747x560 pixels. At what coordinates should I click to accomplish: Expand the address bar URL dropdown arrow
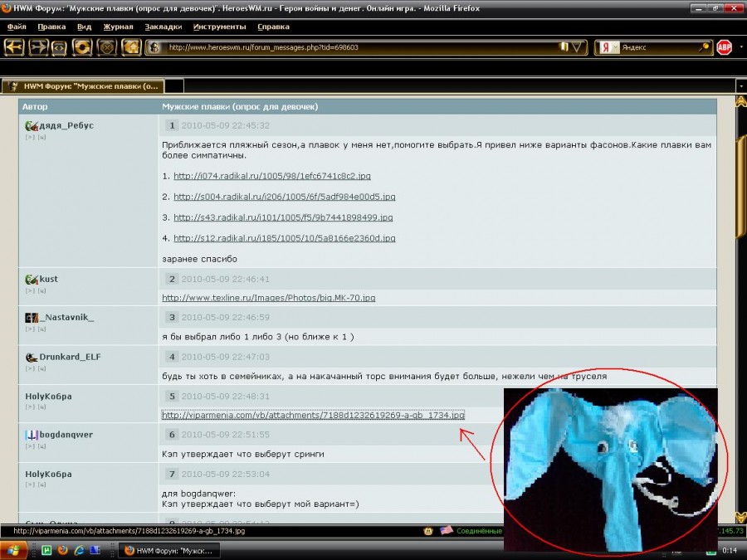(x=577, y=47)
